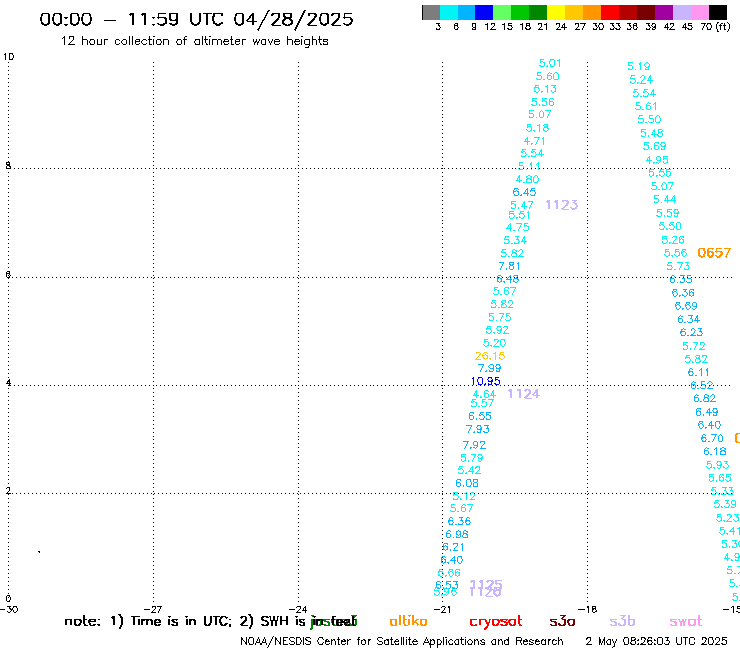This screenshot has width=740, height=650.
Task: Select the dark red 's3a' label
Action: pyautogui.click(x=562, y=621)
